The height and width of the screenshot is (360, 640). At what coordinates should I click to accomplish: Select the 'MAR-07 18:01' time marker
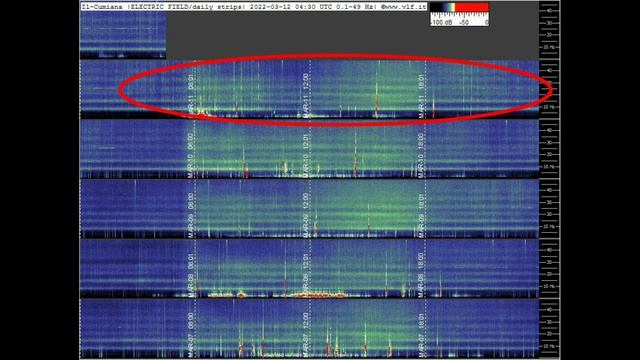[421, 336]
